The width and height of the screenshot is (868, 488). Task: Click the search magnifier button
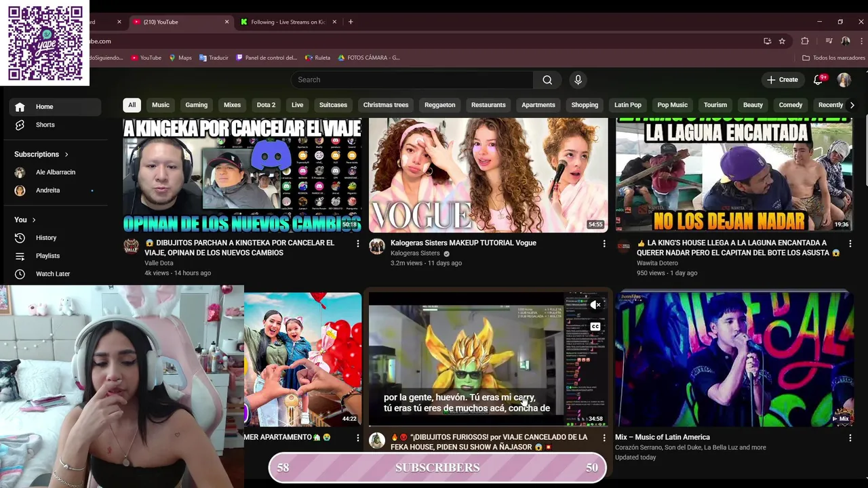(547, 80)
